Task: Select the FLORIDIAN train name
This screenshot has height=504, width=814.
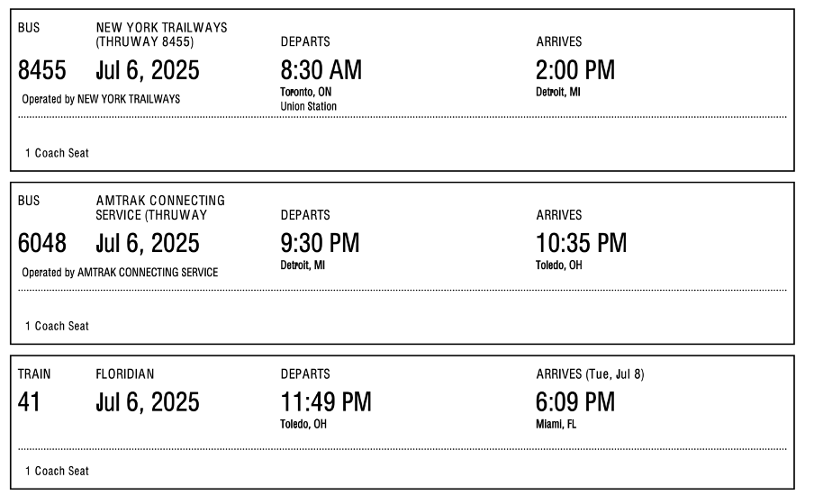Action: click(125, 373)
